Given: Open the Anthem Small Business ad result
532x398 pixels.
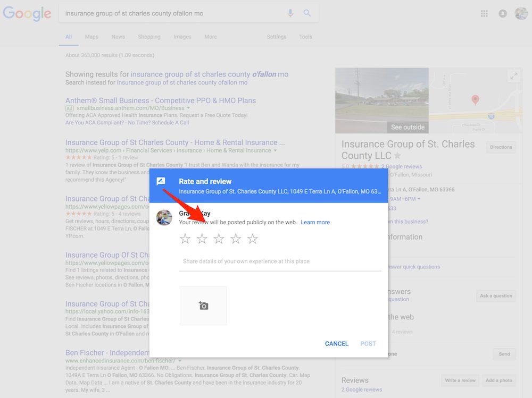Looking at the screenshot, I should click(x=161, y=100).
